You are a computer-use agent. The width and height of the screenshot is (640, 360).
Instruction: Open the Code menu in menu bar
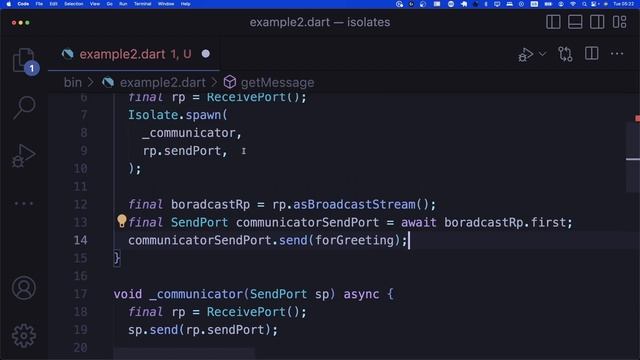[x=23, y=4]
